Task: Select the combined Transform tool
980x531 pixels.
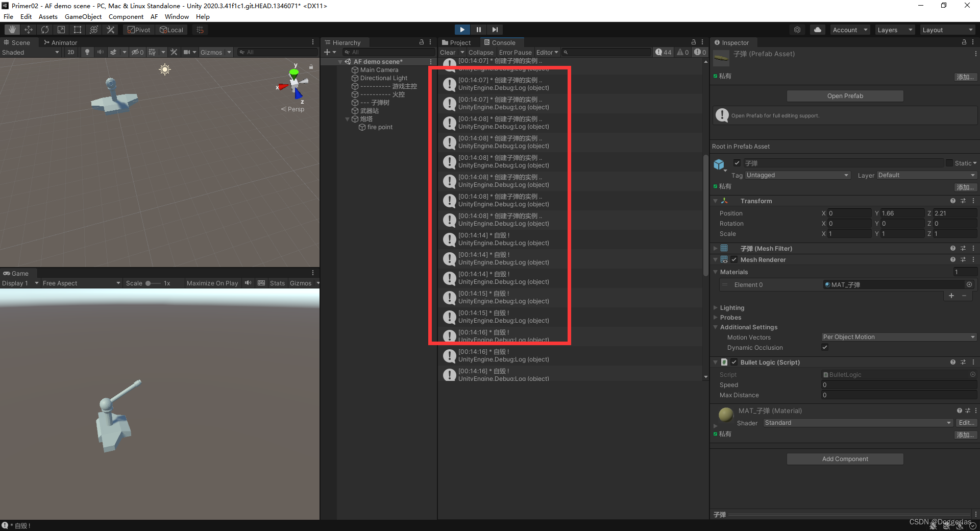Action: click(x=94, y=30)
